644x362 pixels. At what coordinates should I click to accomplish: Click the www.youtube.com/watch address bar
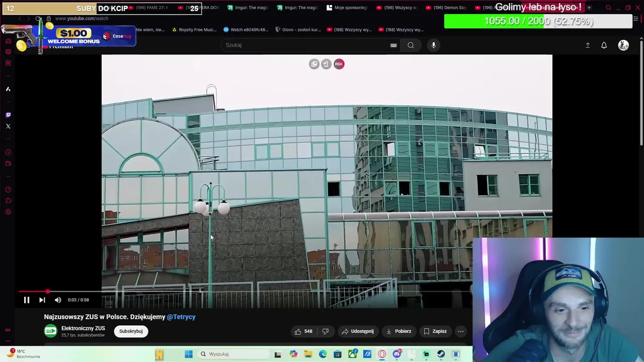82,19
